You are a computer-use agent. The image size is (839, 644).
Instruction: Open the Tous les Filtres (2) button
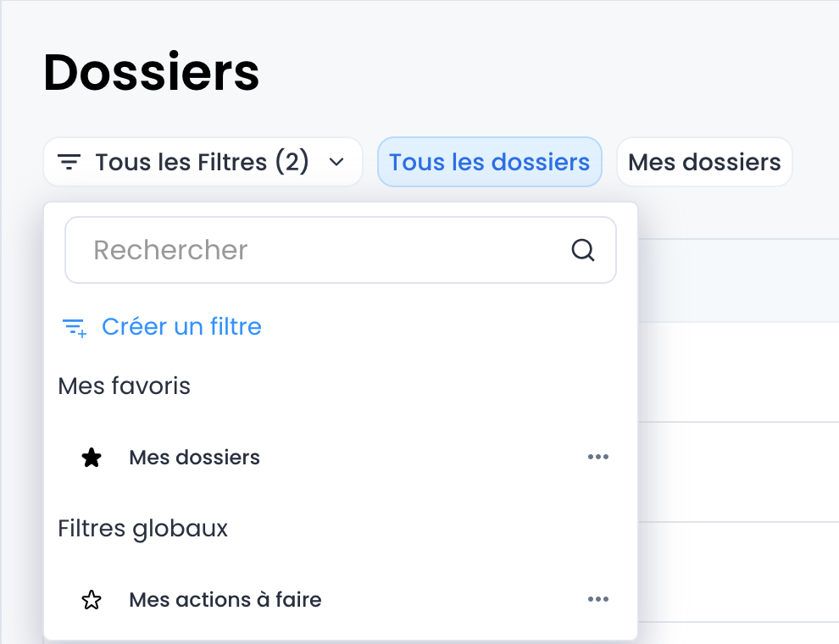point(202,162)
